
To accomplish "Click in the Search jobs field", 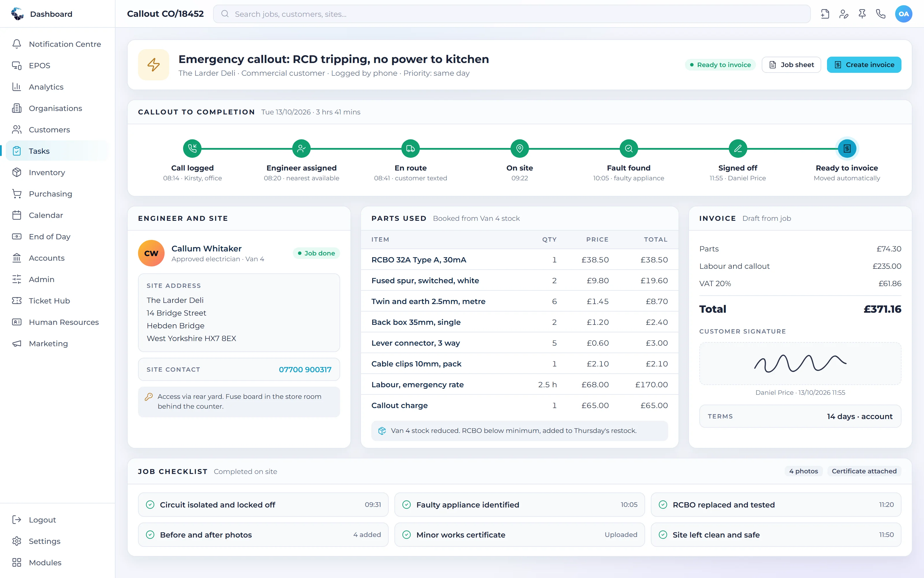I will click(512, 14).
